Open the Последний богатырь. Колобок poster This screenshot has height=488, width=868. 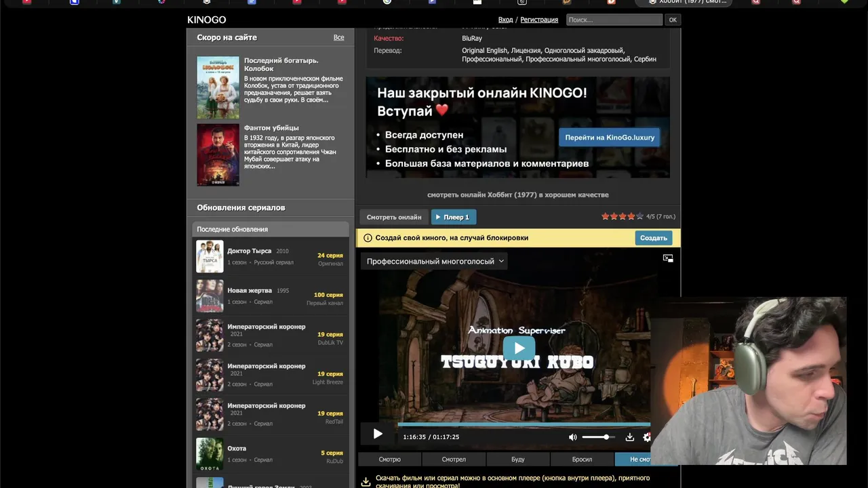[x=218, y=87]
